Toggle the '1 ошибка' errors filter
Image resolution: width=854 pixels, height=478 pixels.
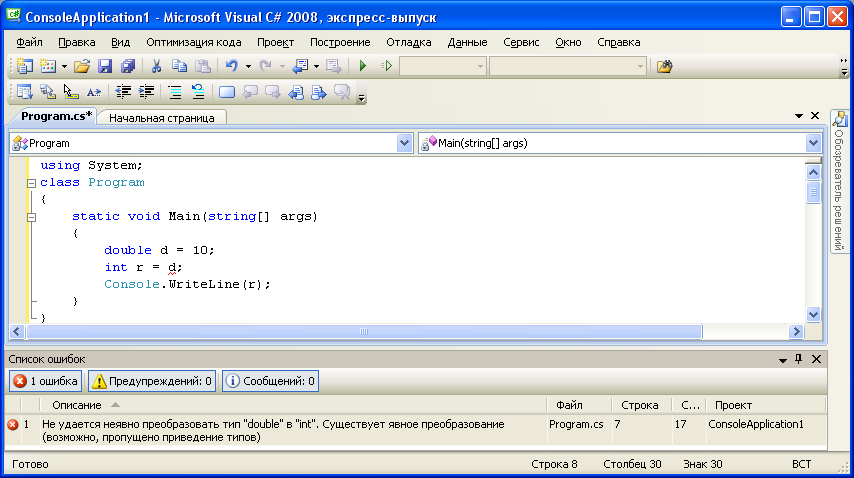[45, 381]
